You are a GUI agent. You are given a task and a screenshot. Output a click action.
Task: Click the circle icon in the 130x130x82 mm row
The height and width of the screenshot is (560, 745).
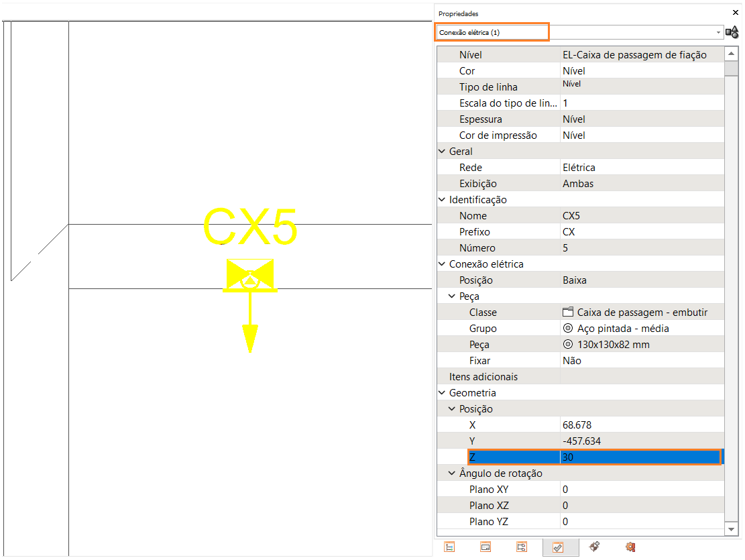pos(568,344)
